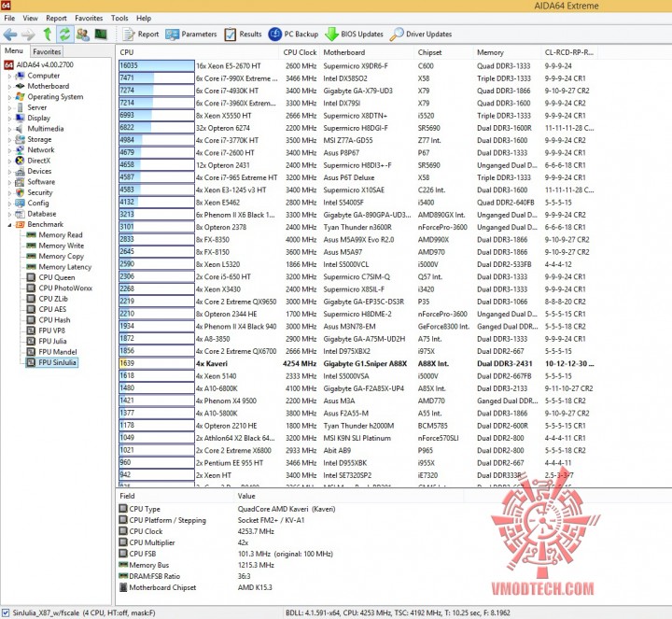Toggle the SinJulia_X87 status bar checkbox
This screenshot has width=672, height=619.
pyautogui.click(x=6, y=613)
